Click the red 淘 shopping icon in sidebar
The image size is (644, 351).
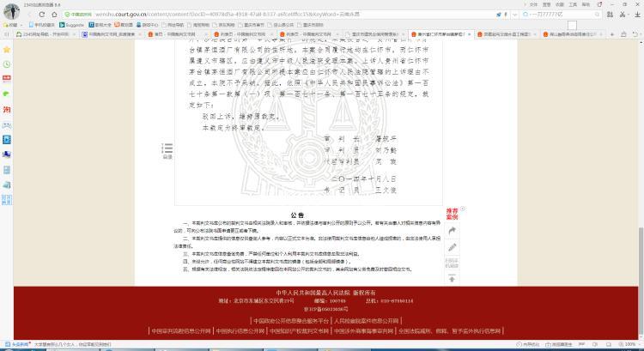coord(7,110)
